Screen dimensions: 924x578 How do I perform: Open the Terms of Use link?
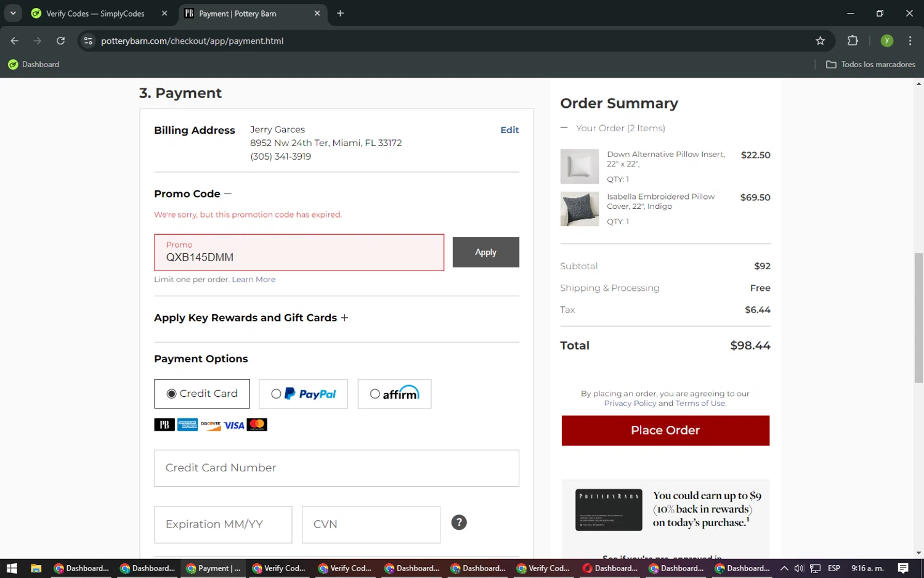pyautogui.click(x=700, y=404)
